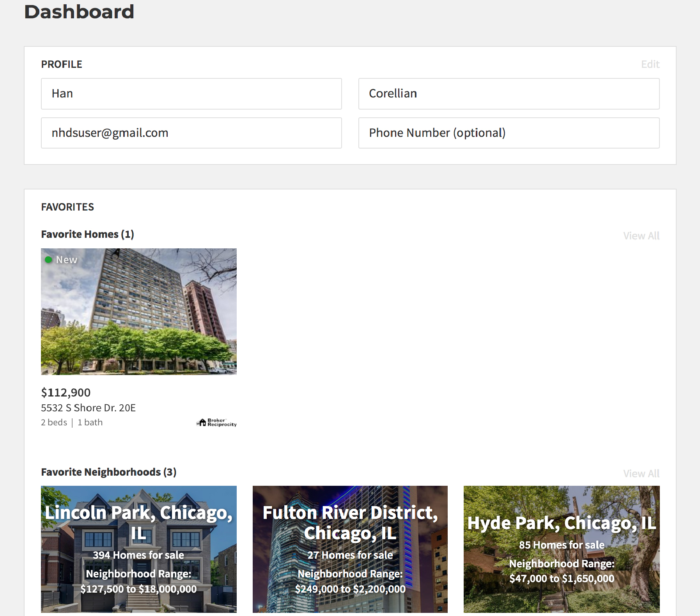Click the PROFILE section heading
The image size is (700, 616).
coord(62,64)
